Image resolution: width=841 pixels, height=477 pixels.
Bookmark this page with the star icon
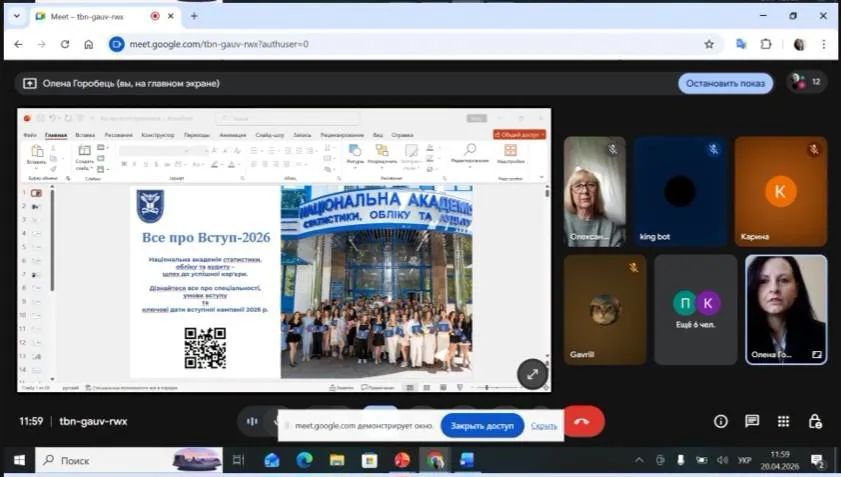point(709,44)
